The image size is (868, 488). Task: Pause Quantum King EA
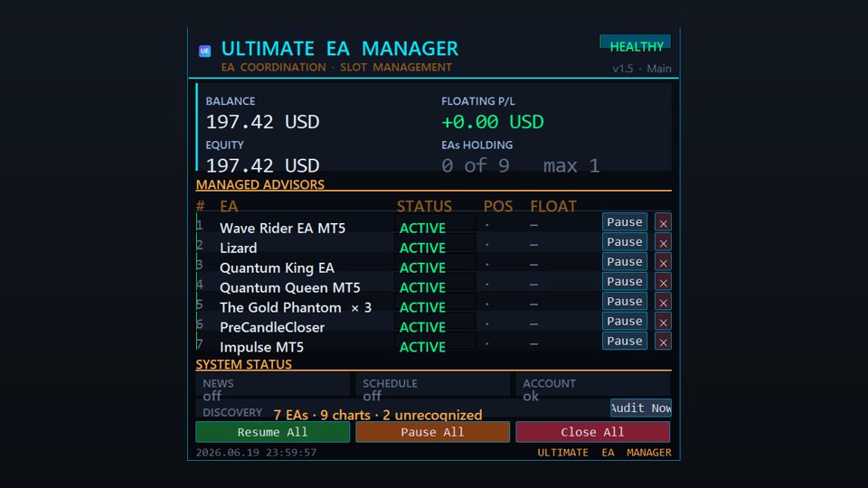coord(625,262)
